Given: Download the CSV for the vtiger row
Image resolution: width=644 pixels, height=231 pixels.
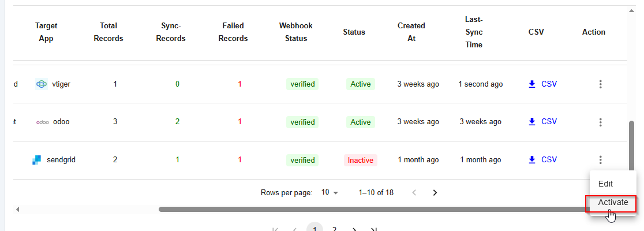Looking at the screenshot, I should tap(542, 84).
